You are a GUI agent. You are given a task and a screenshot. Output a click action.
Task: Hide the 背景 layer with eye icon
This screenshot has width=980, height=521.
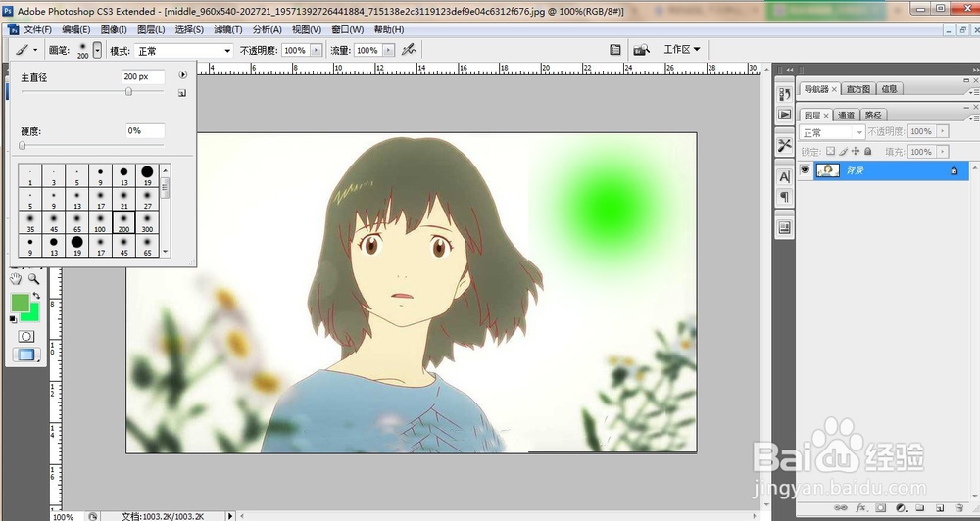805,170
